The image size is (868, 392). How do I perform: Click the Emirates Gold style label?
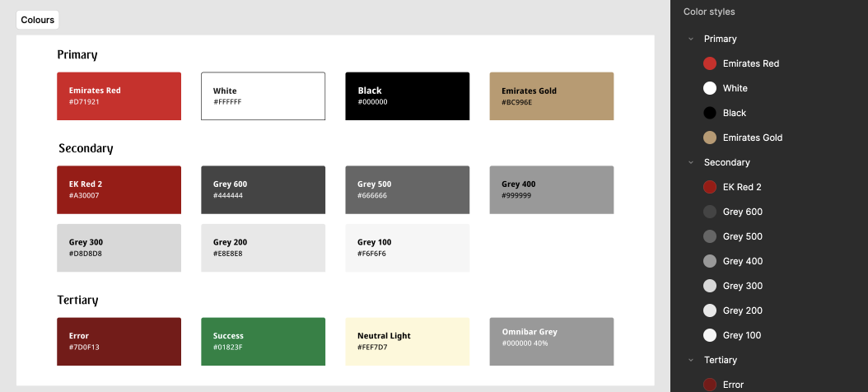pyautogui.click(x=753, y=138)
